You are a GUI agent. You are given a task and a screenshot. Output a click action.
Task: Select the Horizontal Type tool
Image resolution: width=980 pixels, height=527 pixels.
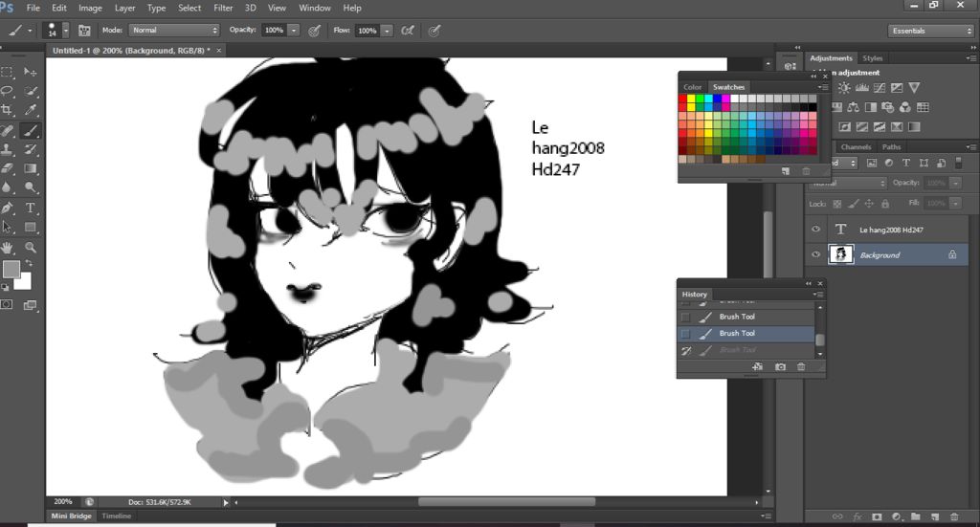pos(30,208)
